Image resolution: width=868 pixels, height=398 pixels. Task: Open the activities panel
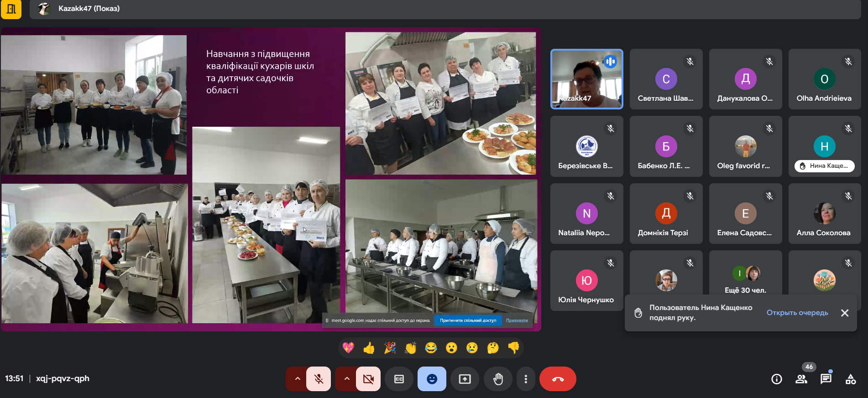pos(850,379)
